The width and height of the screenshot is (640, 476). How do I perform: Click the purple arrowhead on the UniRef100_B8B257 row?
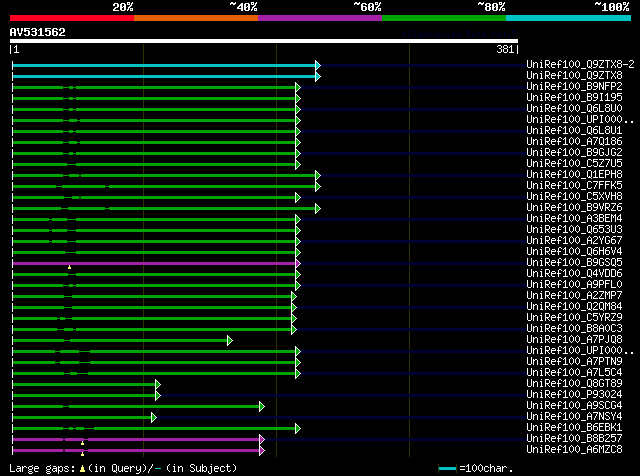(x=262, y=440)
